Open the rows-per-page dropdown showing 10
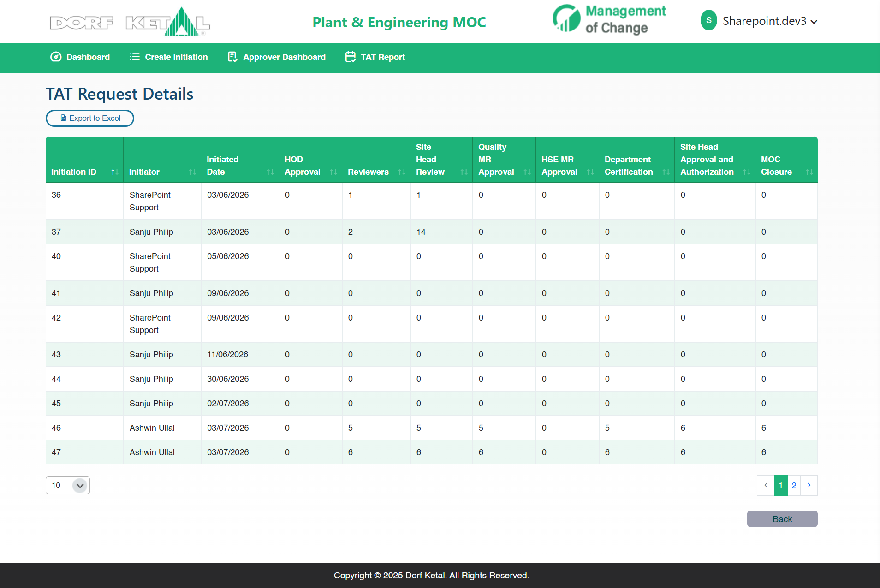This screenshot has height=588, width=880. (68, 485)
